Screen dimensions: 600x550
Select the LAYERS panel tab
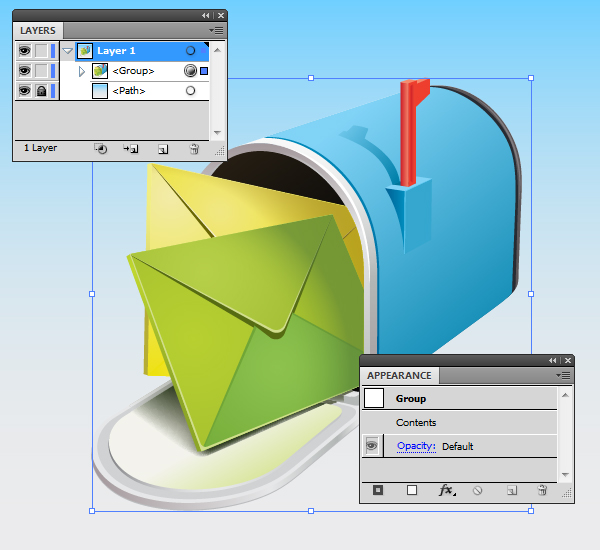tap(38, 31)
